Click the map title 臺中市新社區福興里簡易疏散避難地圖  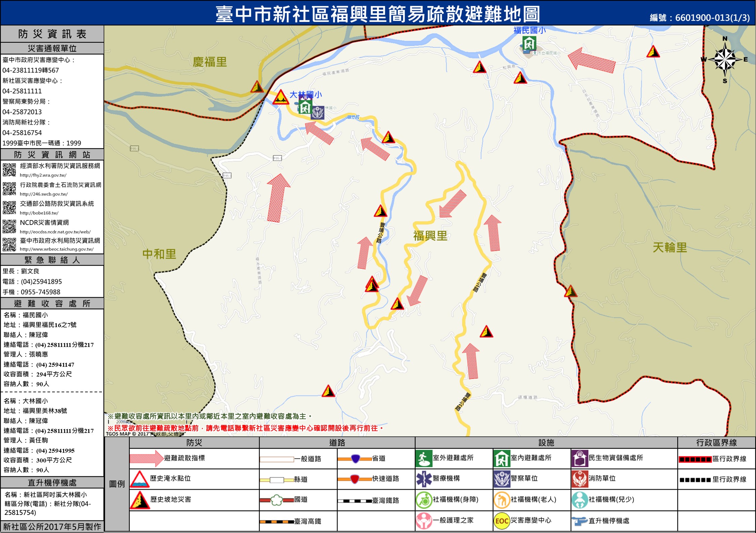click(x=378, y=14)
